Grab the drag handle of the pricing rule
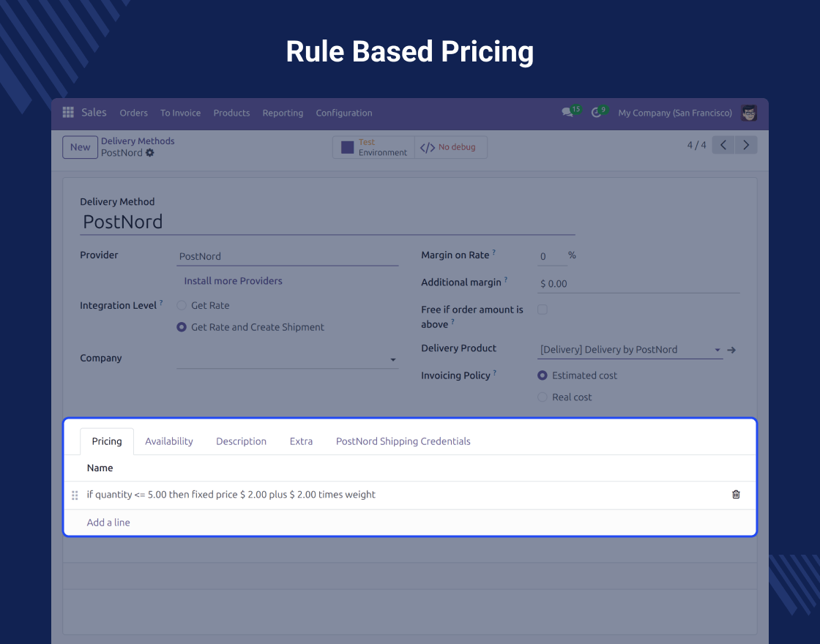The width and height of the screenshot is (820, 644). point(75,495)
